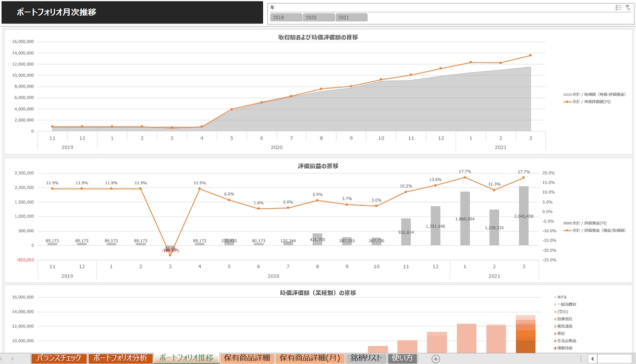The image size is (636, 364).
Task: Click the 投資信託 legend item
Action: coord(563,319)
